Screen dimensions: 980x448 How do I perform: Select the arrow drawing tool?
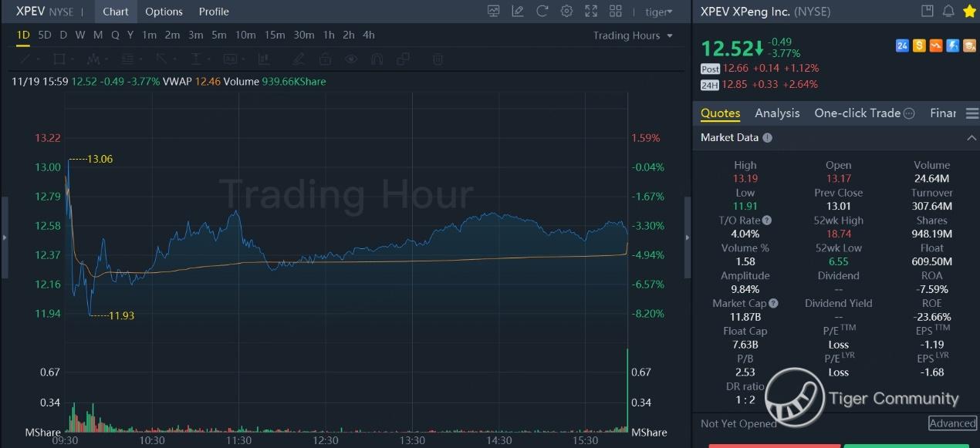click(x=162, y=59)
